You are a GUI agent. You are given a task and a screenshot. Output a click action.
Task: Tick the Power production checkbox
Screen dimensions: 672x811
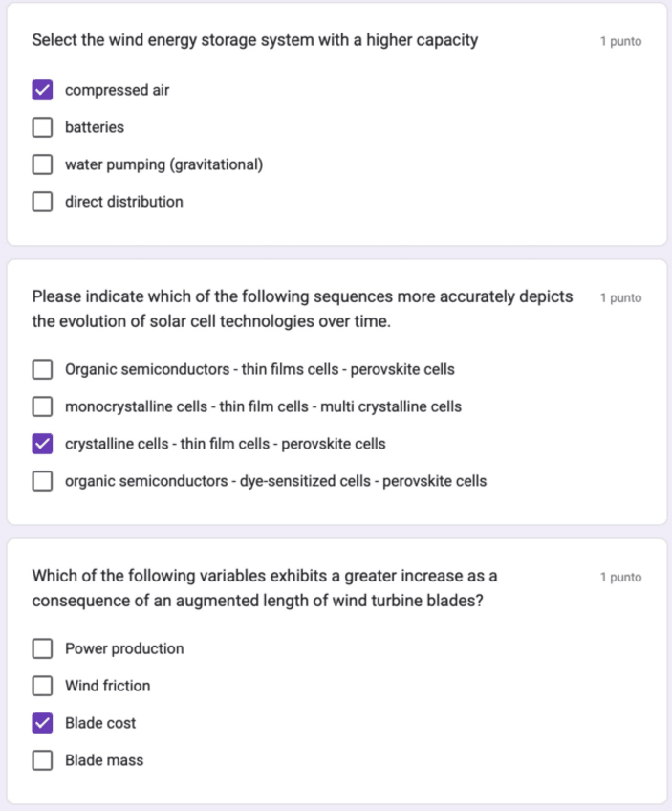(x=42, y=649)
